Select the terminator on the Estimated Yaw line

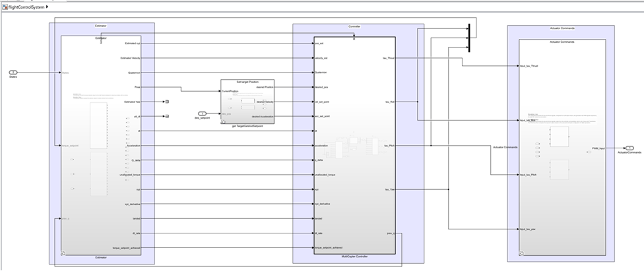click(167, 102)
